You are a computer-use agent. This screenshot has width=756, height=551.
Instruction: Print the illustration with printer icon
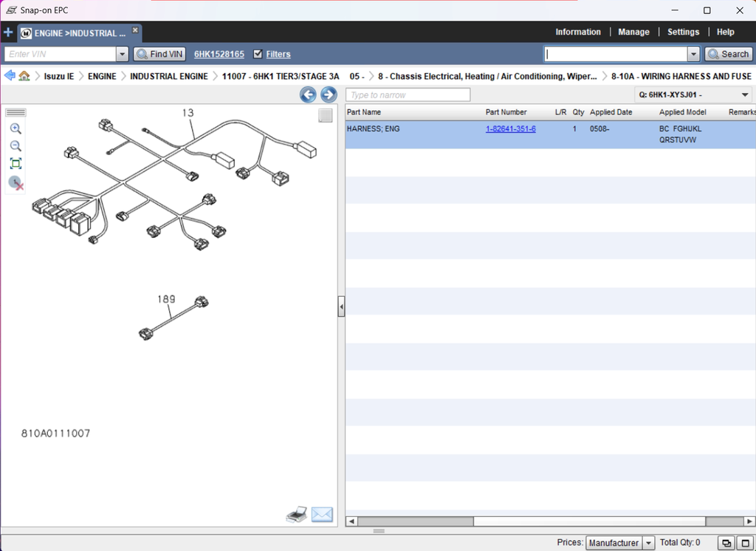coord(297,515)
